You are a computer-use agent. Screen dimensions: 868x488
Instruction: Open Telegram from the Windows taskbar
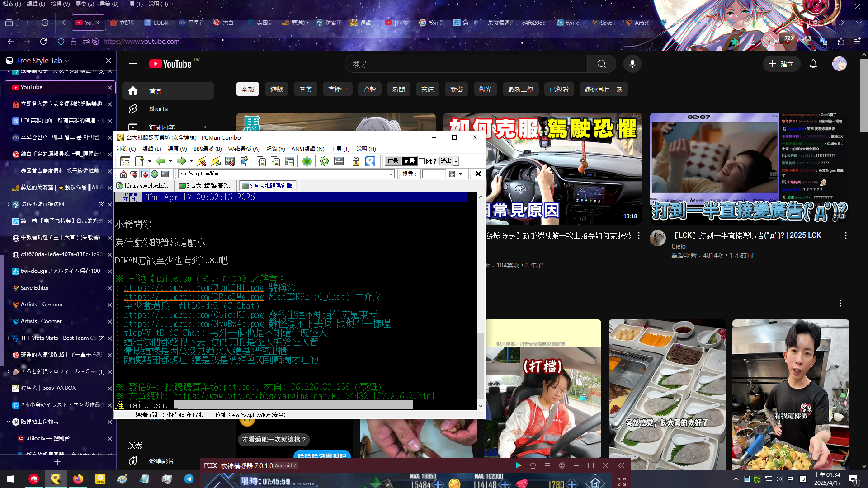189,479
